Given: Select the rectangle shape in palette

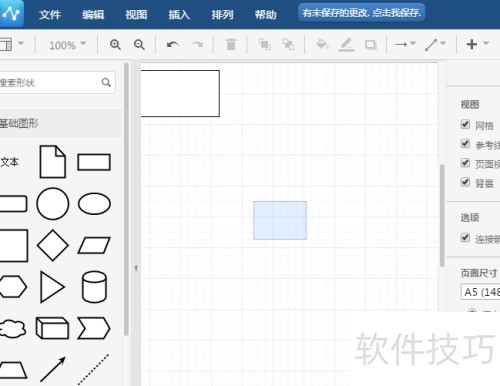Looking at the screenshot, I should tap(94, 162).
